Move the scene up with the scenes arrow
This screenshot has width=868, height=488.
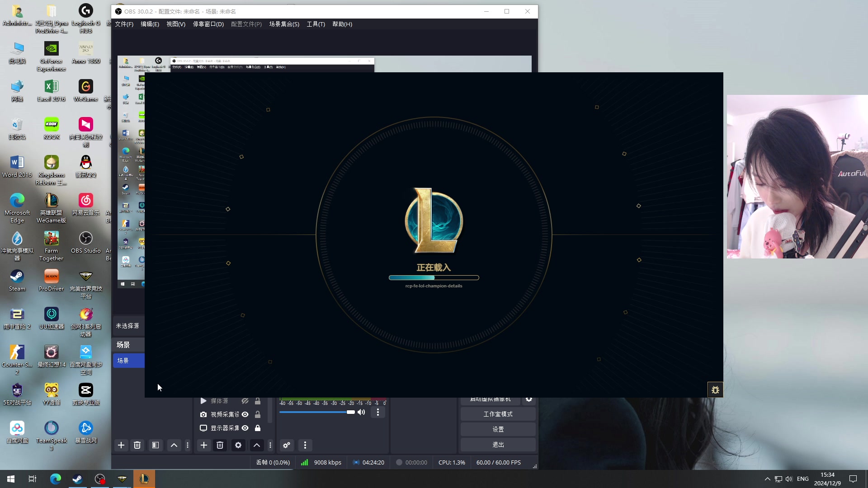pyautogui.click(x=174, y=445)
